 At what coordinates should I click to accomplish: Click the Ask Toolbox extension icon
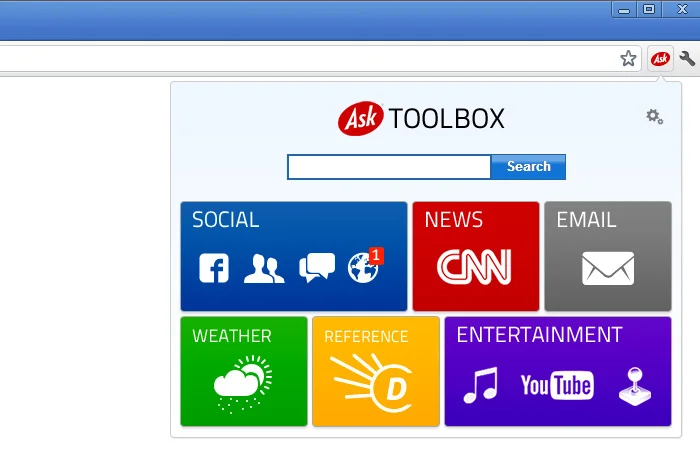[x=660, y=58]
